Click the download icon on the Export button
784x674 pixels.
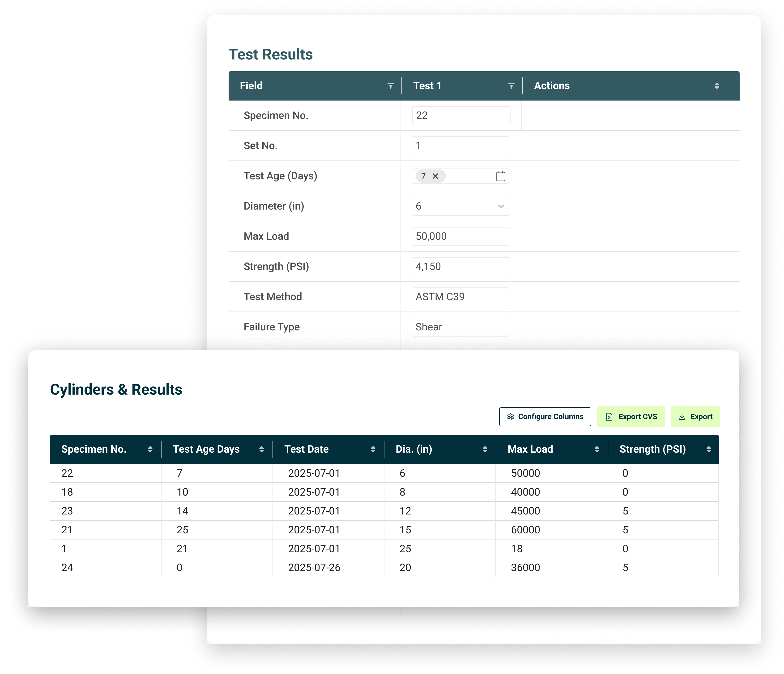tap(682, 417)
